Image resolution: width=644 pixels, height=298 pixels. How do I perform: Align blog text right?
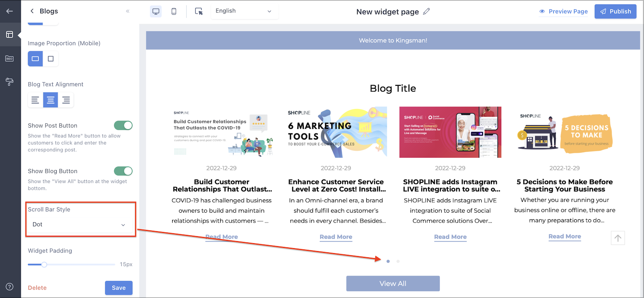tap(66, 100)
